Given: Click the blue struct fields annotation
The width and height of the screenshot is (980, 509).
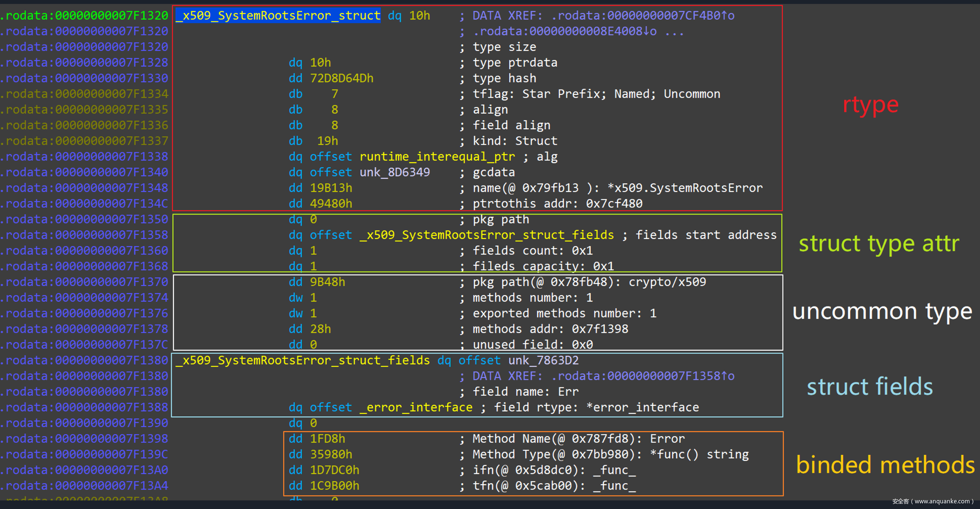Looking at the screenshot, I should tap(870, 386).
